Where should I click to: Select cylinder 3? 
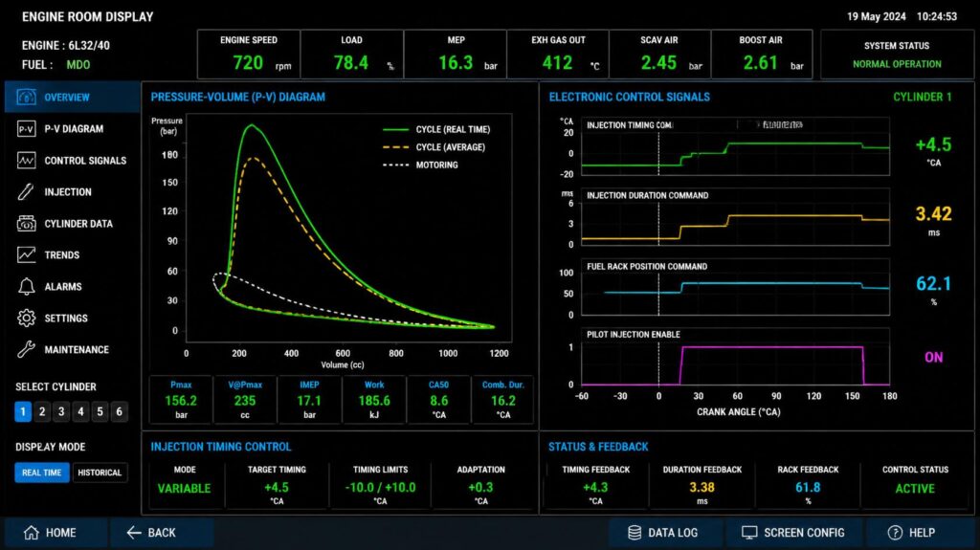(x=61, y=411)
